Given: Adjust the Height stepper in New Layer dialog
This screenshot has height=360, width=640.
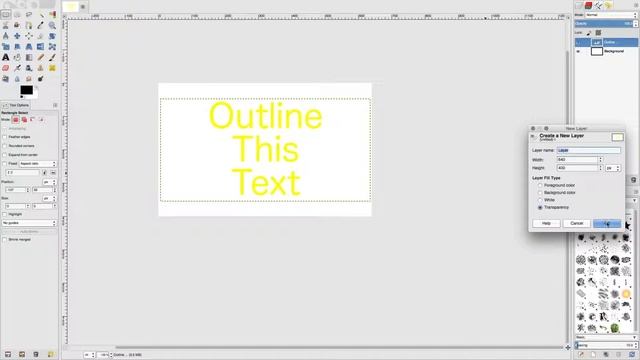Looking at the screenshot, I should [600, 168].
